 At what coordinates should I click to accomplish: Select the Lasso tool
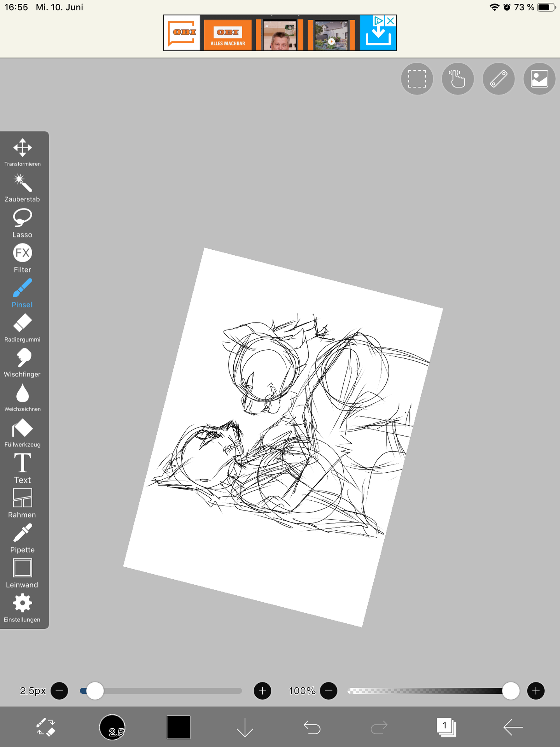(x=23, y=223)
